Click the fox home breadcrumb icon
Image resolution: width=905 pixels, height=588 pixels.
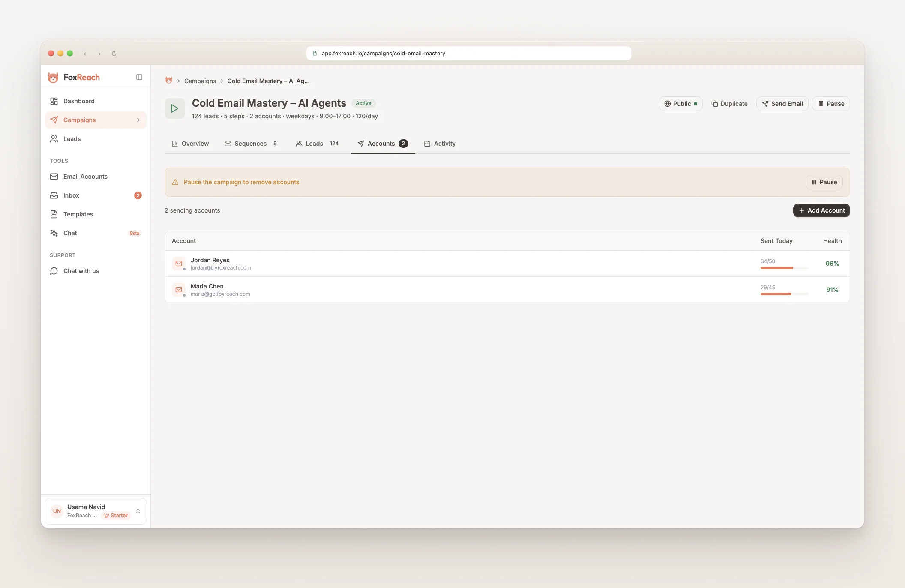pos(169,81)
